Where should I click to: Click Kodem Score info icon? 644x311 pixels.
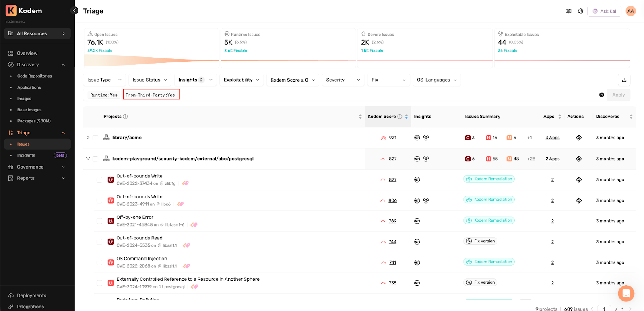400,117
